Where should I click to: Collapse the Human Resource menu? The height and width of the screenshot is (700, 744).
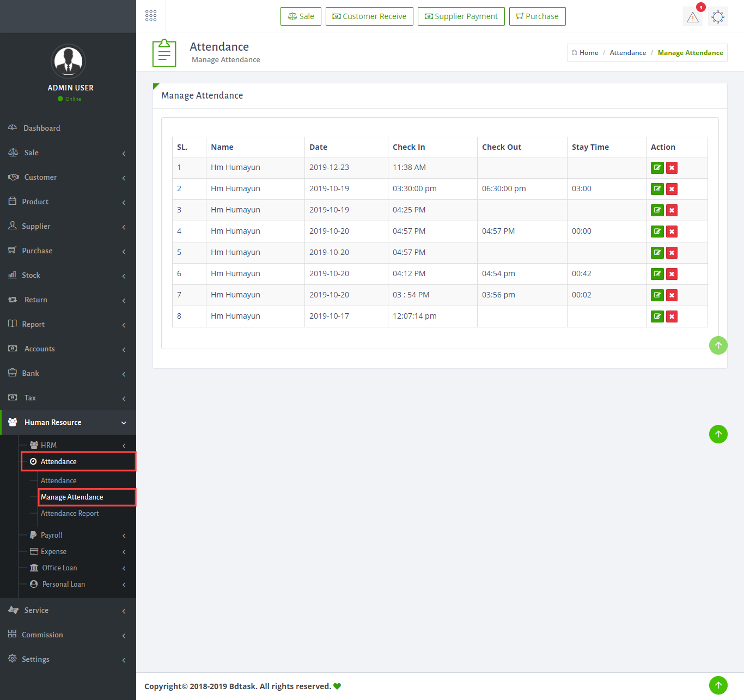pos(68,423)
